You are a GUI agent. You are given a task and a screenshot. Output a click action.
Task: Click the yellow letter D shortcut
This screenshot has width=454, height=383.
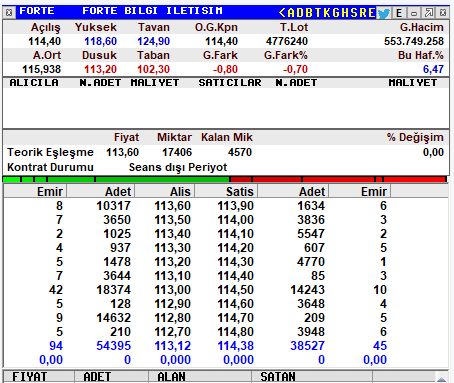[300, 13]
